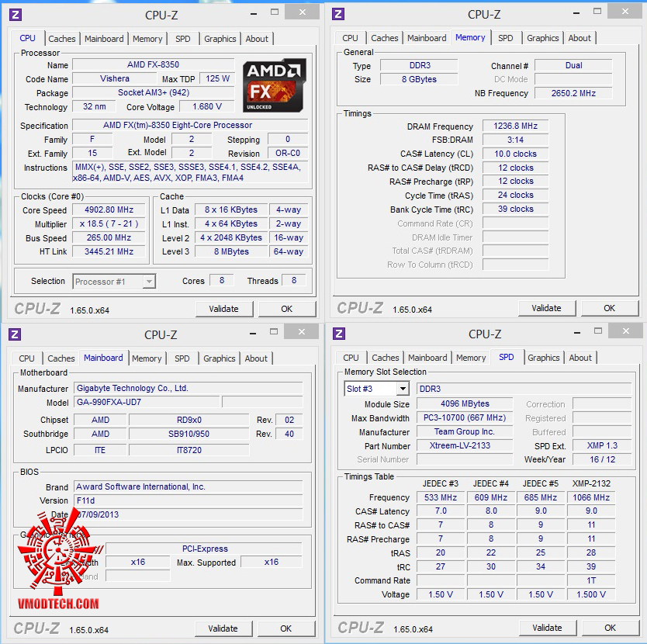The image size is (647, 644).
Task: Open About tab in the Memory window
Action: click(x=580, y=38)
